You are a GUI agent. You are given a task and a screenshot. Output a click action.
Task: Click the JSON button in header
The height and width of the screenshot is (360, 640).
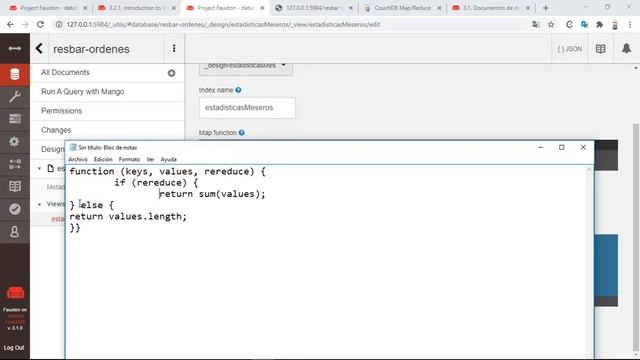(570, 49)
